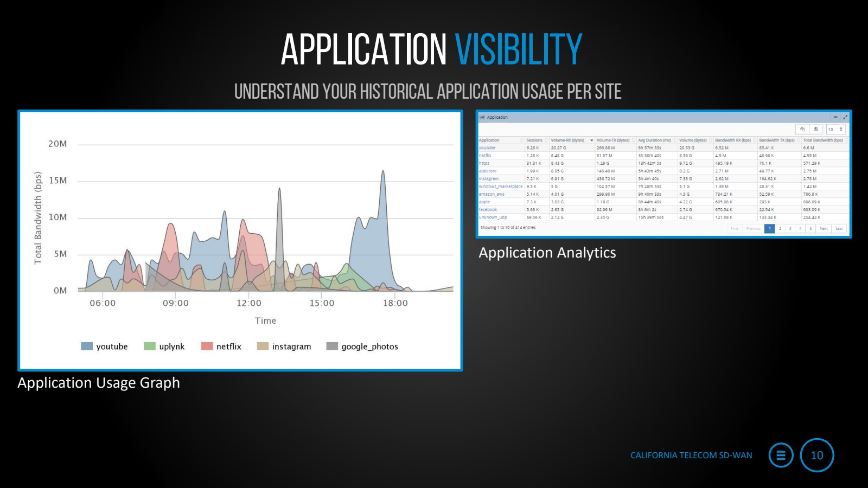This screenshot has width=868, height=488.
Task: Open the Volume-RX column header dropdown arrow
Action: pyautogui.click(x=591, y=139)
